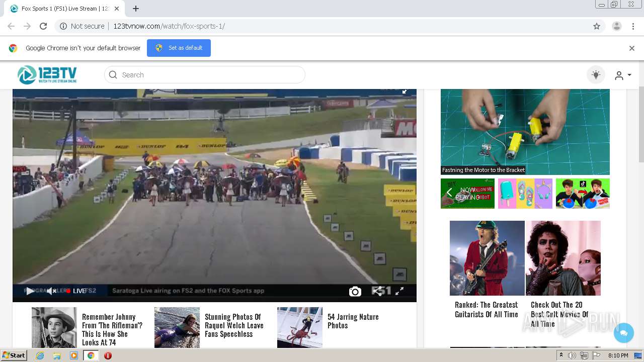644x362 pixels.
Task: Open '54 Jarring Nature Photos' article
Action: point(353,321)
